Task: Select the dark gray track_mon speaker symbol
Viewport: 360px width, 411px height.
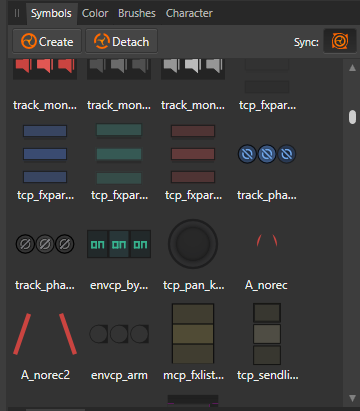Action: 119,69
